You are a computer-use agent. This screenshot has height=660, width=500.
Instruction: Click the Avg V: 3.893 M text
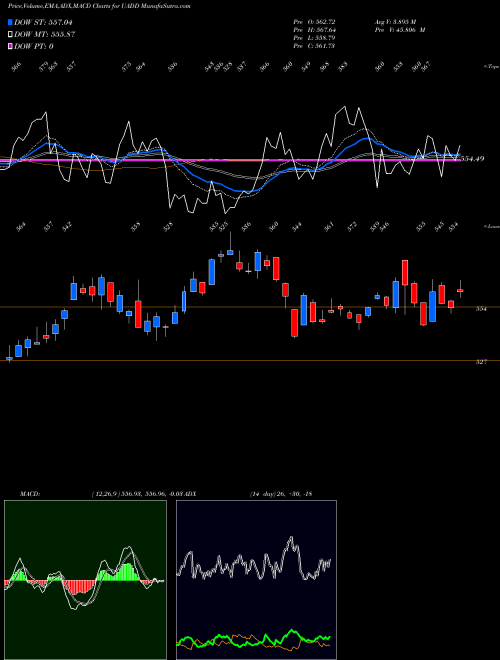point(395,21)
